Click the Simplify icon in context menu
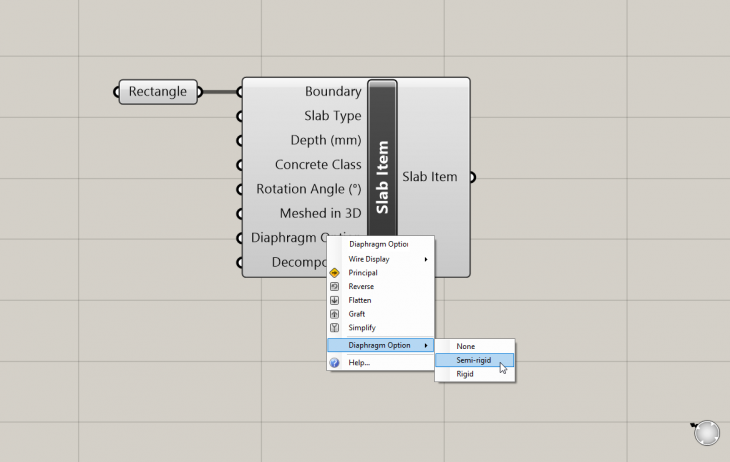The image size is (730, 462). (334, 328)
